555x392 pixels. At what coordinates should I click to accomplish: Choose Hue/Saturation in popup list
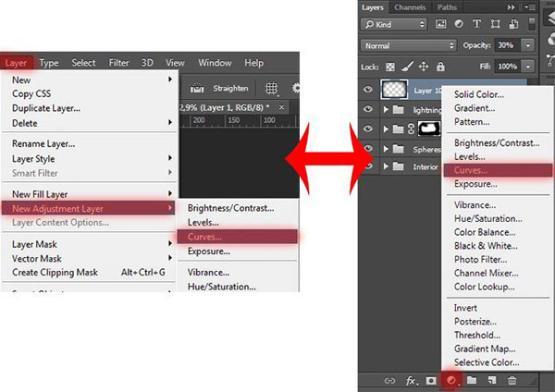[x=487, y=218]
